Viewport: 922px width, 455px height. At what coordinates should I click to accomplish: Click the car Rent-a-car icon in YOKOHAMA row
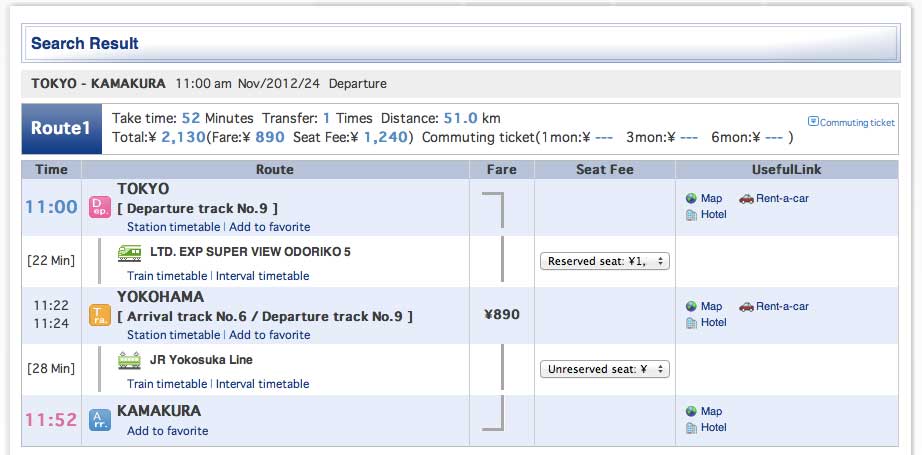click(746, 306)
